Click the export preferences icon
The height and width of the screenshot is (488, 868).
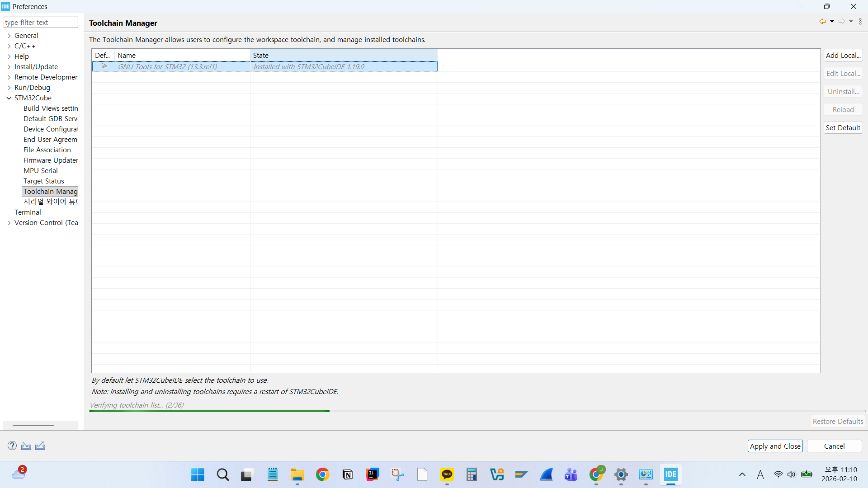40,446
